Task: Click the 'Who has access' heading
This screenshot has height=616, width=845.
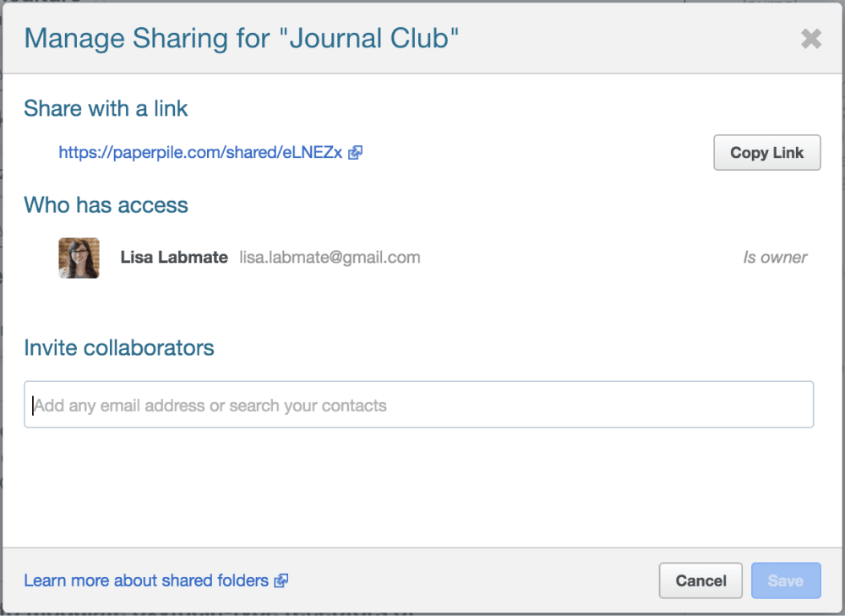Action: [x=106, y=204]
